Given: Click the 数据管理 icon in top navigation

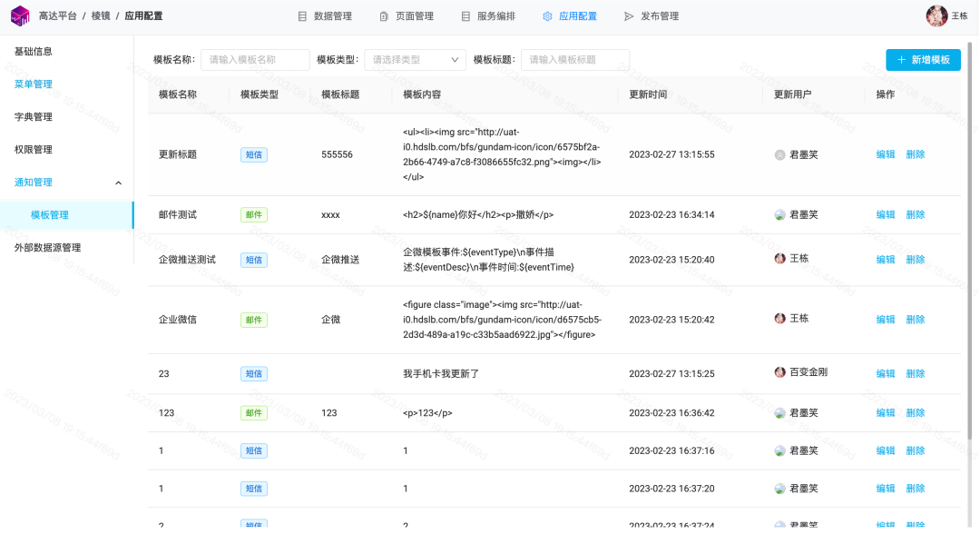Looking at the screenshot, I should 302,16.
